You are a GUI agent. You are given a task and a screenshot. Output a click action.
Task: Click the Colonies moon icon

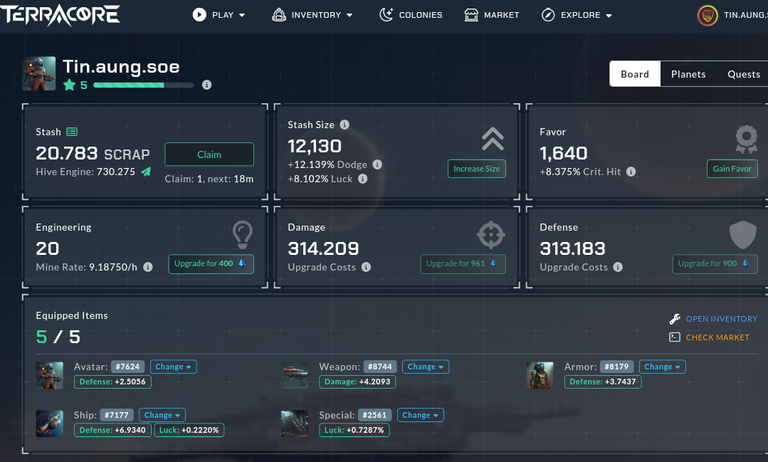(386, 15)
